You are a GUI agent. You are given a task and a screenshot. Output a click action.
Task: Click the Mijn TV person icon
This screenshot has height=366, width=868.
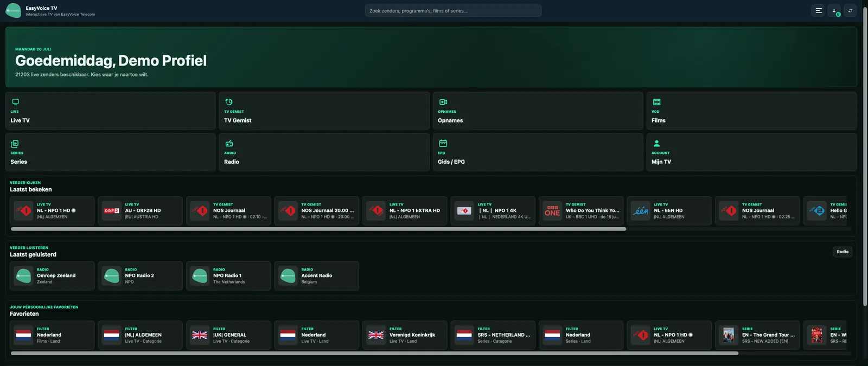656,144
